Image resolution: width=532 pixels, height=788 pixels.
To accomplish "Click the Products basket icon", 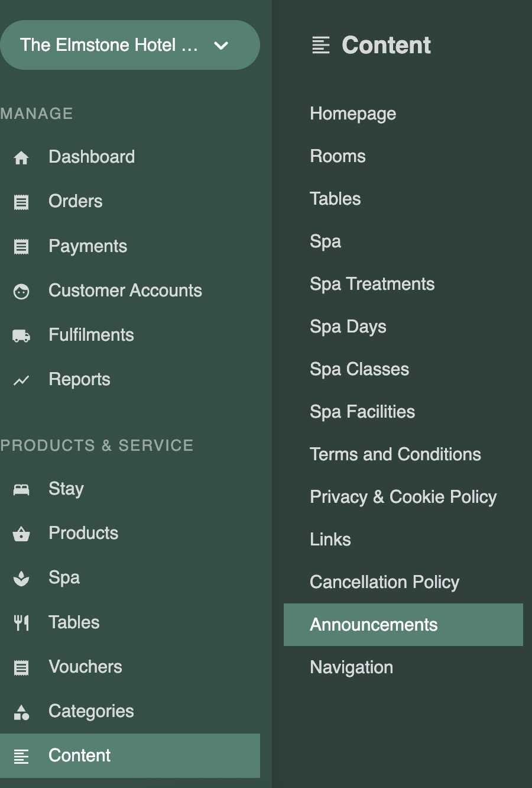I will (21, 534).
